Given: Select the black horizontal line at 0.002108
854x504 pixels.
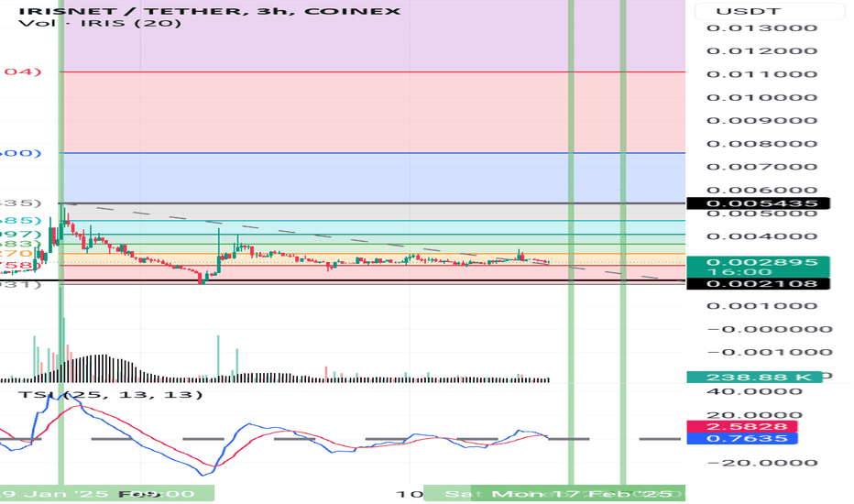Looking at the screenshot, I should pyautogui.click(x=343, y=281).
